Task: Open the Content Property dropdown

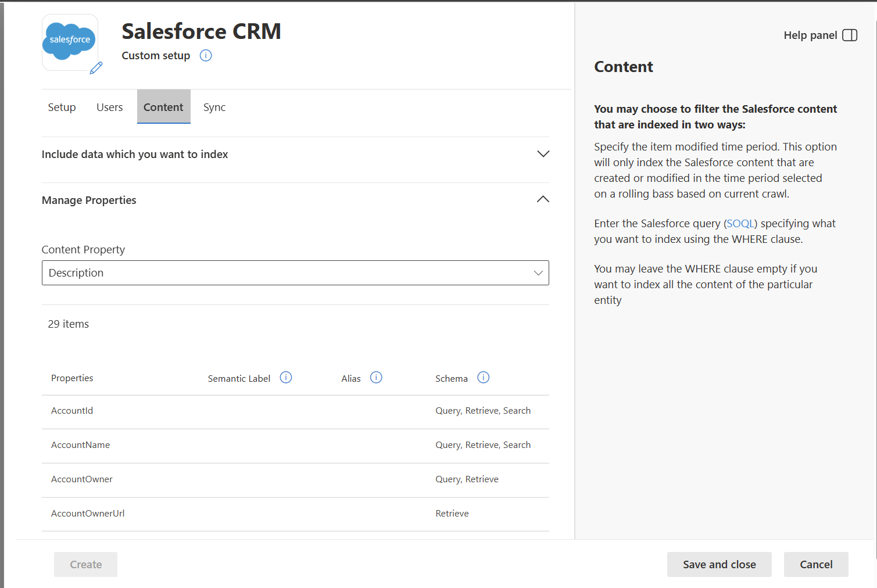Action: point(295,273)
